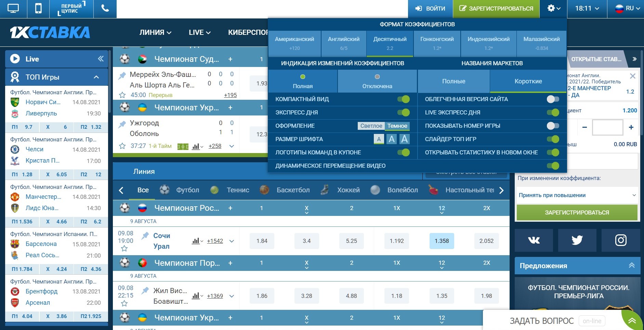
Task: Collapse the Live sidebar panel arrows
Action: pyautogui.click(x=101, y=59)
